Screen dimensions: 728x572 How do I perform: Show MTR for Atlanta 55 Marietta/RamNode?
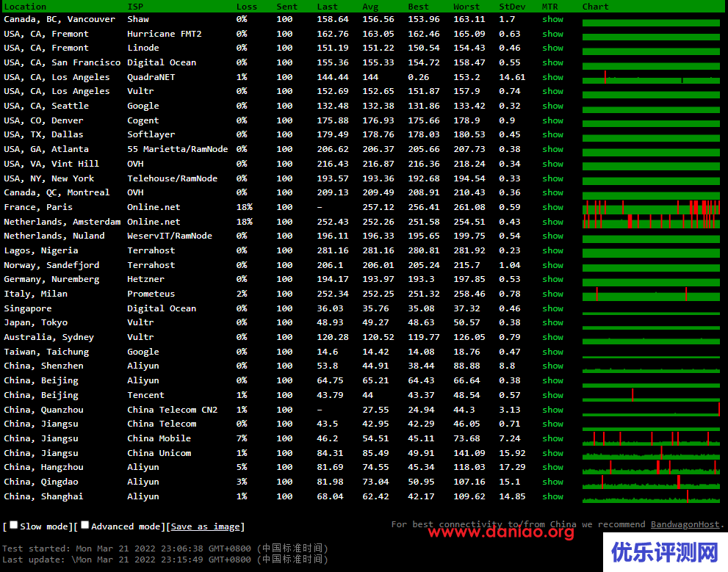coord(552,149)
